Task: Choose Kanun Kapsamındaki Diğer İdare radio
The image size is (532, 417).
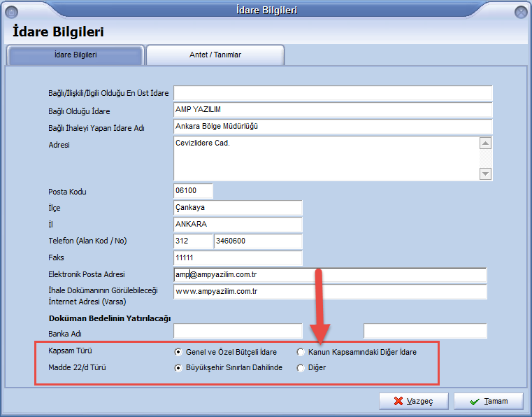Action: click(x=301, y=352)
